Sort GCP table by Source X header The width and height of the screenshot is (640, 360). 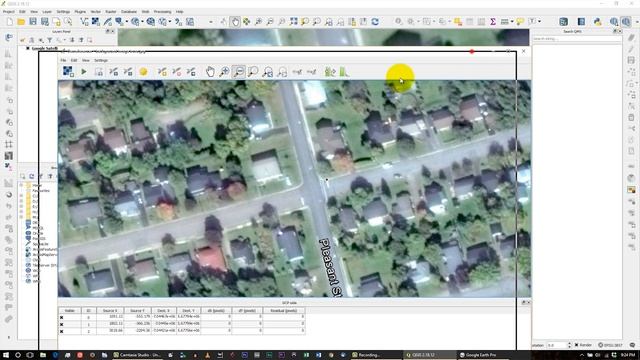(x=110, y=311)
